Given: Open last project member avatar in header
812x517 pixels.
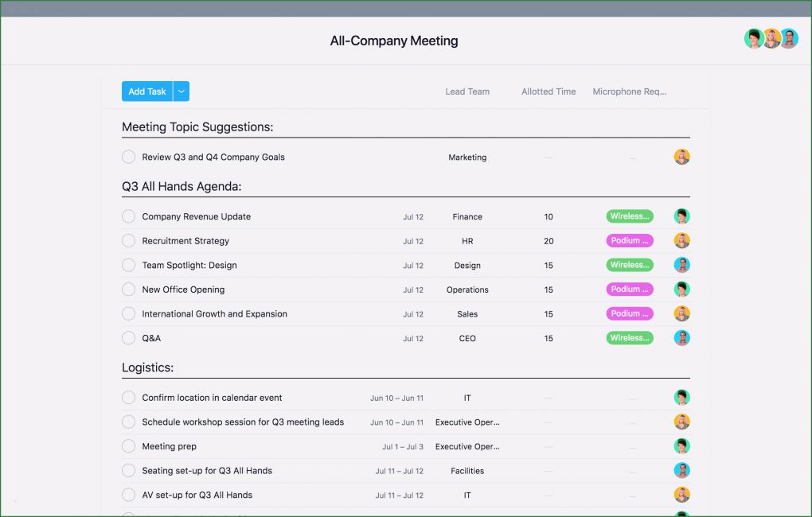Looking at the screenshot, I should [789, 39].
